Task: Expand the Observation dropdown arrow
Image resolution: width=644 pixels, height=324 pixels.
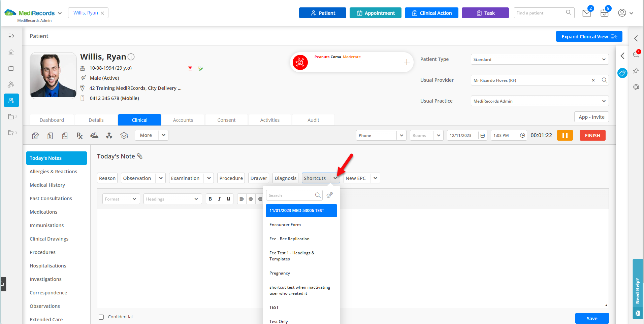Action: click(x=161, y=178)
